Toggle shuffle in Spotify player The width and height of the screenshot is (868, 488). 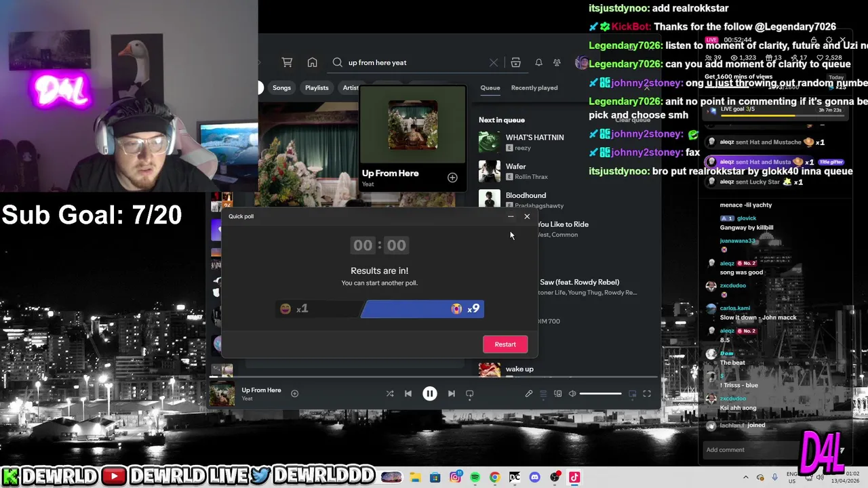[390, 393]
